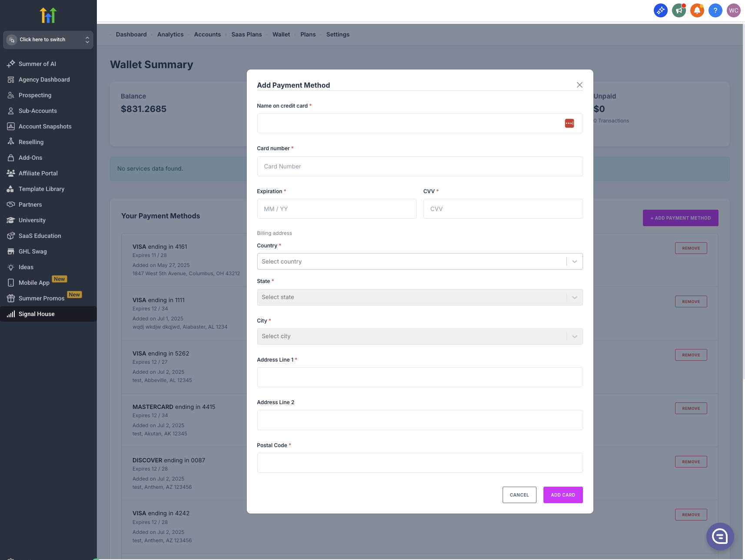Open the Select city dropdown
Viewport: 745px width, 560px height.
(420, 336)
